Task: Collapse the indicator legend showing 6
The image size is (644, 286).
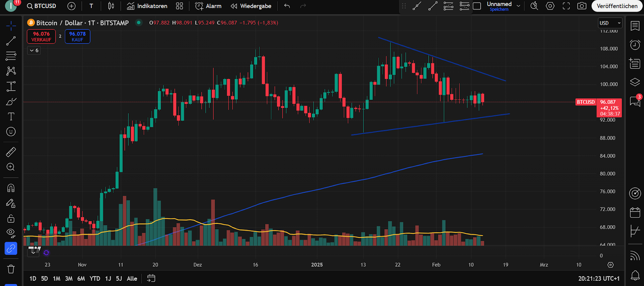Action: tap(34, 50)
